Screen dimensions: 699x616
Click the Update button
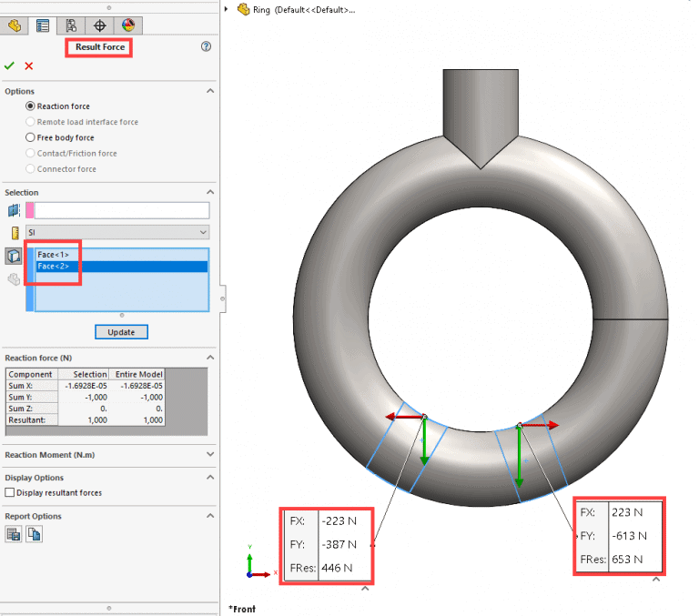[121, 332]
